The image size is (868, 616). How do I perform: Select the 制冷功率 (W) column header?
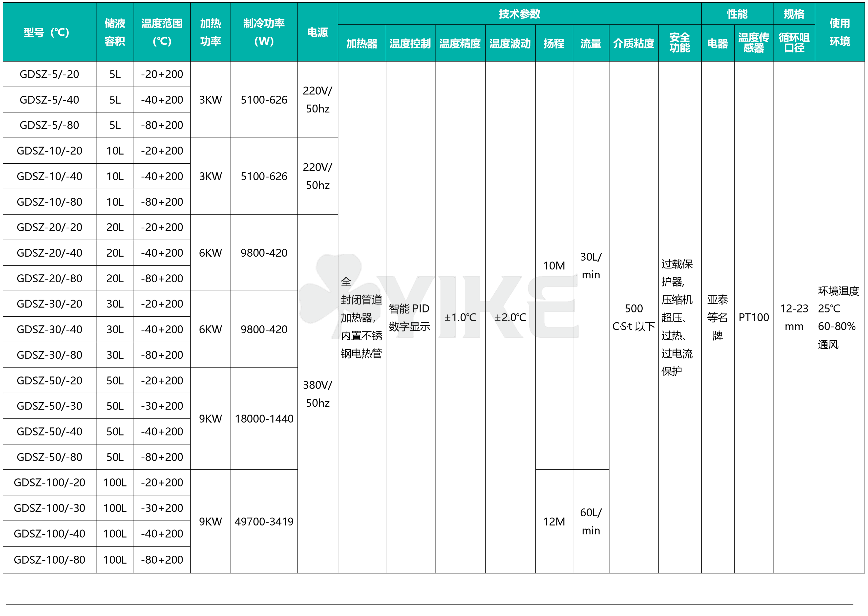tap(264, 32)
